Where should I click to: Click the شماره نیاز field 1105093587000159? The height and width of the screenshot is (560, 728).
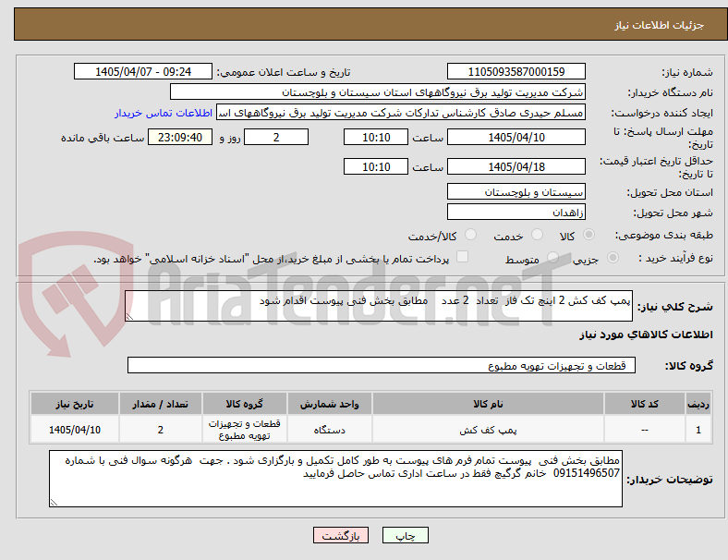516,71
